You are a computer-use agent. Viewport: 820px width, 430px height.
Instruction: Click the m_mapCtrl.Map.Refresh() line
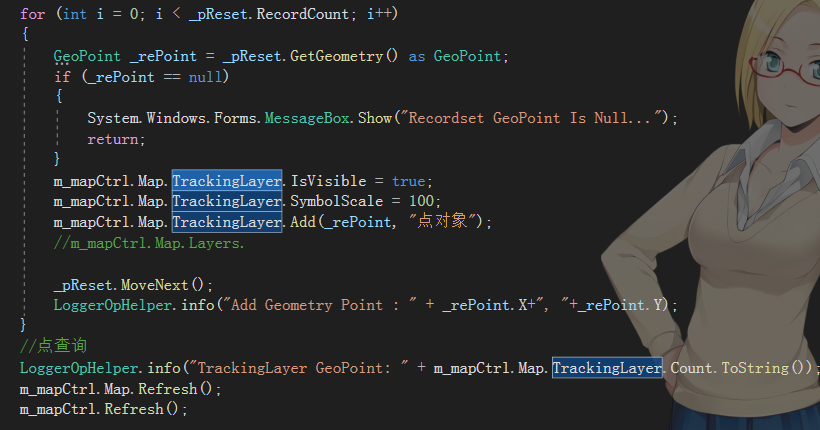(x=121, y=389)
